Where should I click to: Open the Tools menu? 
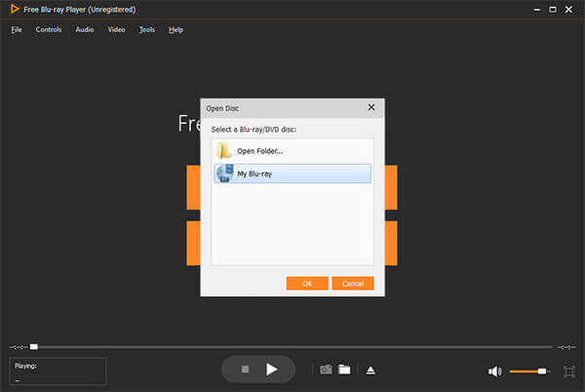coord(147,29)
